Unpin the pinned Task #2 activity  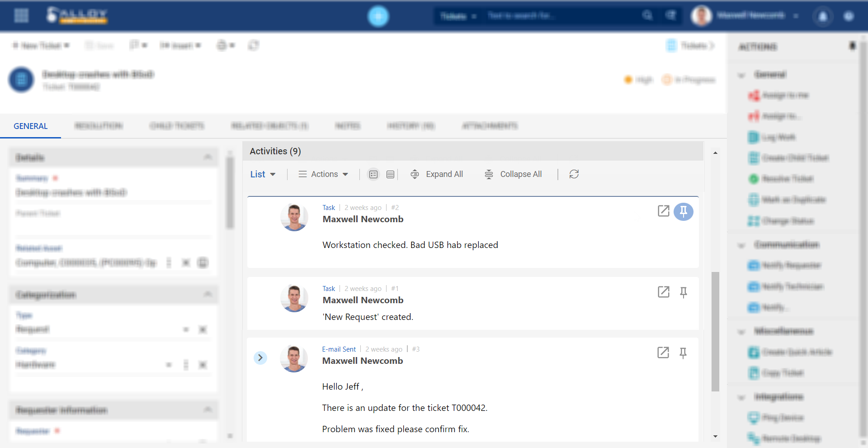coord(684,211)
